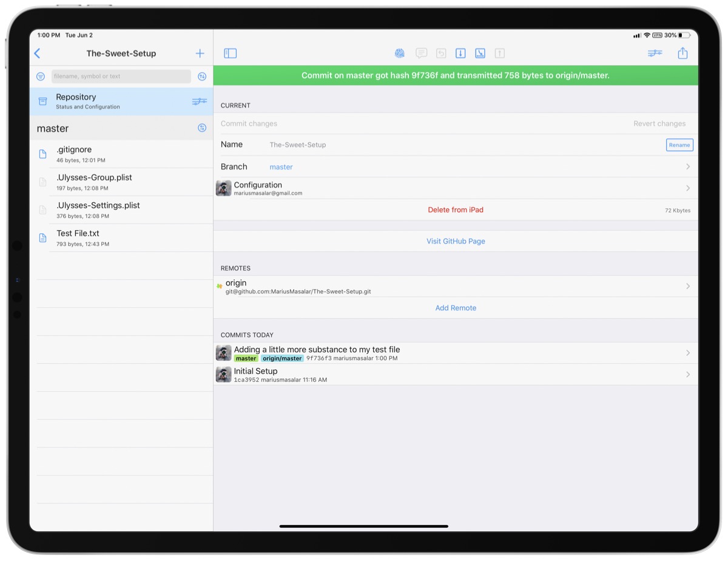
Task: Tap the sync icon next to master header
Action: coord(202,127)
